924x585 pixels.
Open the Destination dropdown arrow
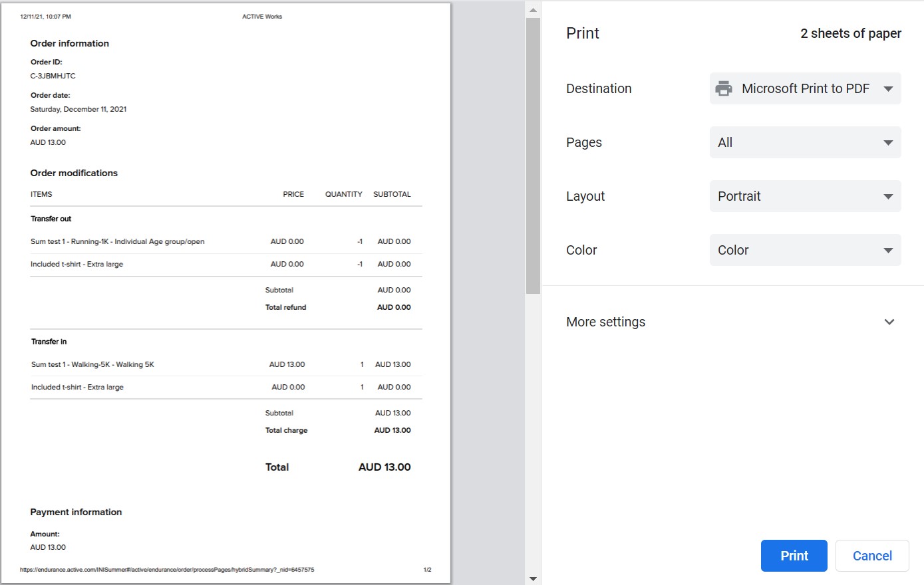pyautogui.click(x=888, y=88)
